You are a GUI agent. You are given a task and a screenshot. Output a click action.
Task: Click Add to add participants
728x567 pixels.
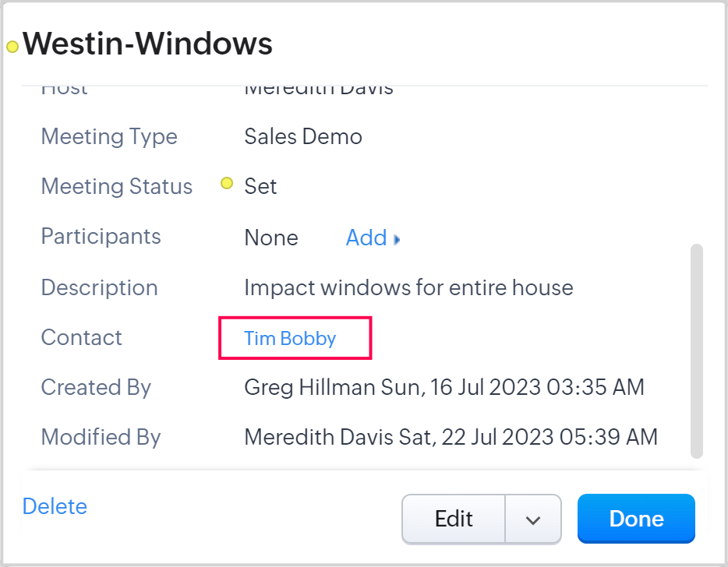366,238
